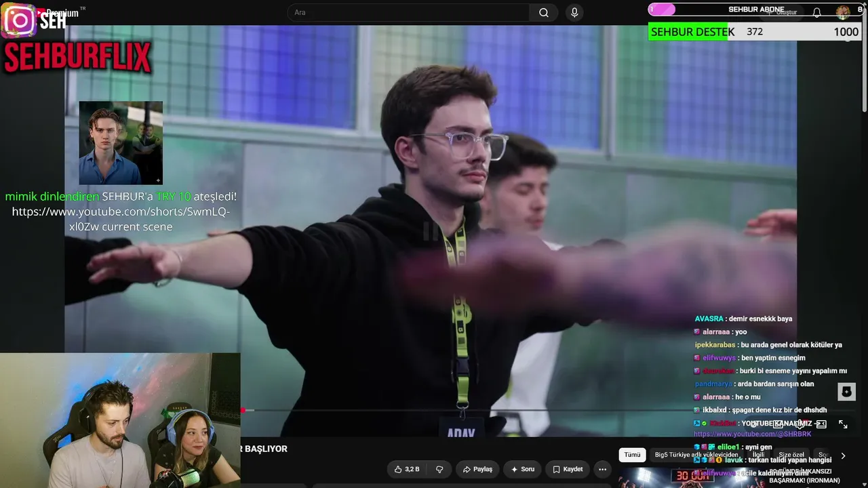The height and width of the screenshot is (488, 868).
Task: Click AVASRA's chat message
Action: coord(743,319)
